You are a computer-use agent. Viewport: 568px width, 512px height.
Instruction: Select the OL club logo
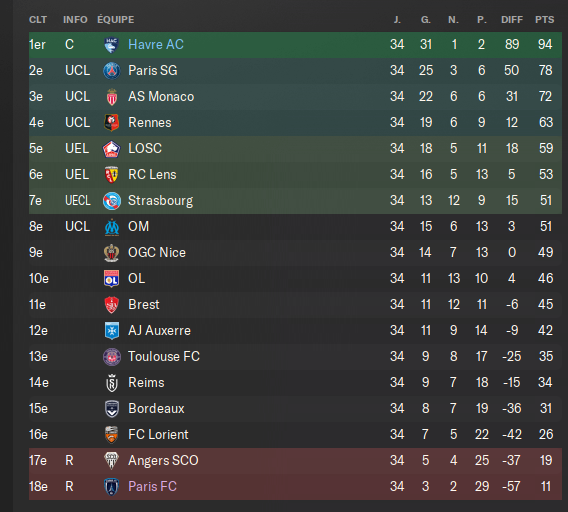(x=112, y=279)
